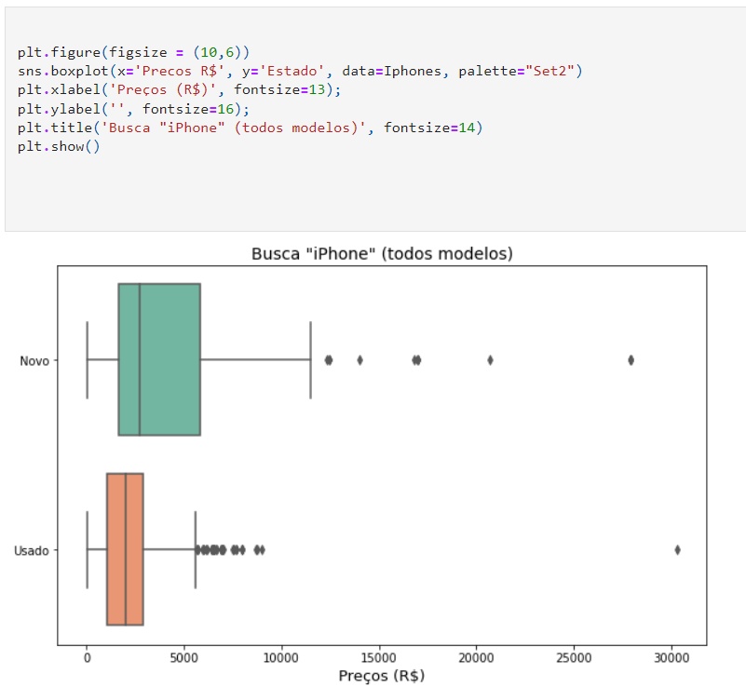Image resolution: width=746 pixels, height=700 pixels.
Task: Click the x-axis tick label 15000
Action: pos(379,658)
